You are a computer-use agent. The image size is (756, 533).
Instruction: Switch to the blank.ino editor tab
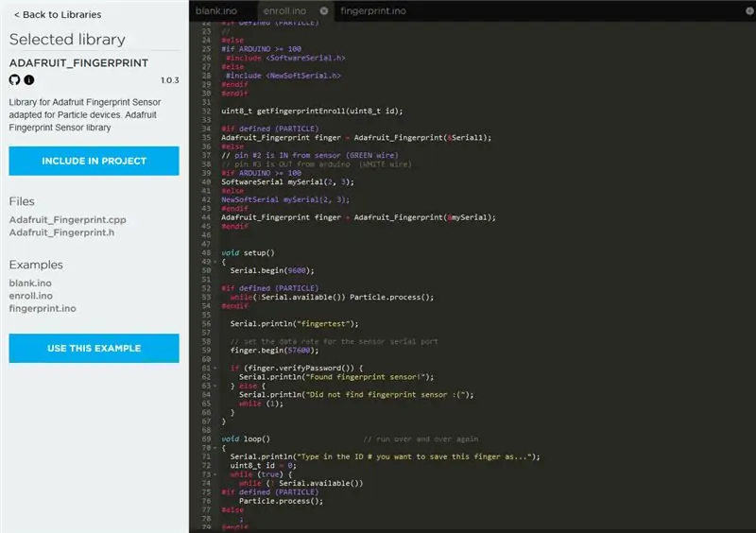[x=216, y=10]
